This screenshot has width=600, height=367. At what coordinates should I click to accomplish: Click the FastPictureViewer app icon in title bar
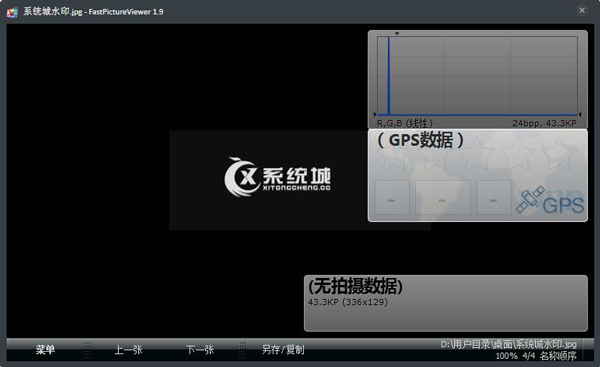[12, 12]
